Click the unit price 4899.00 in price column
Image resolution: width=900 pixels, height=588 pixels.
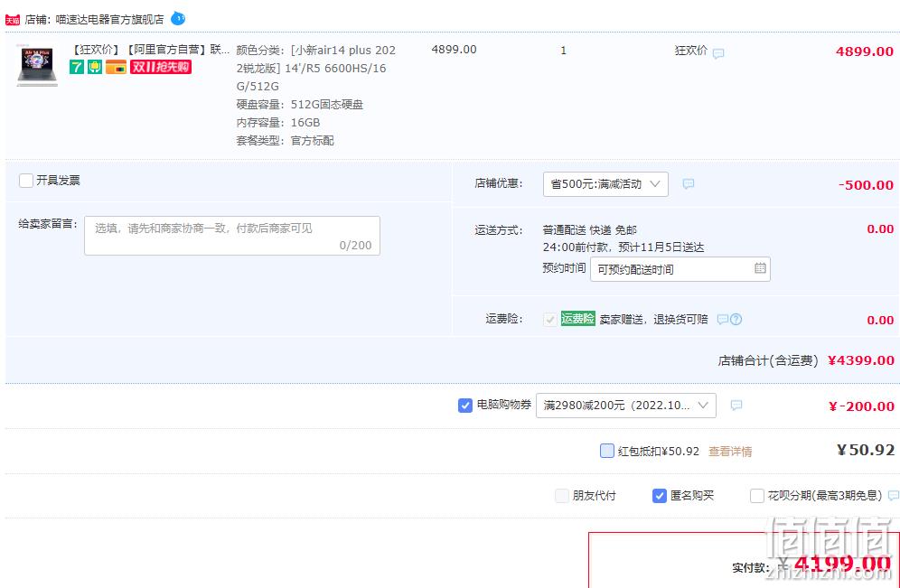click(454, 50)
